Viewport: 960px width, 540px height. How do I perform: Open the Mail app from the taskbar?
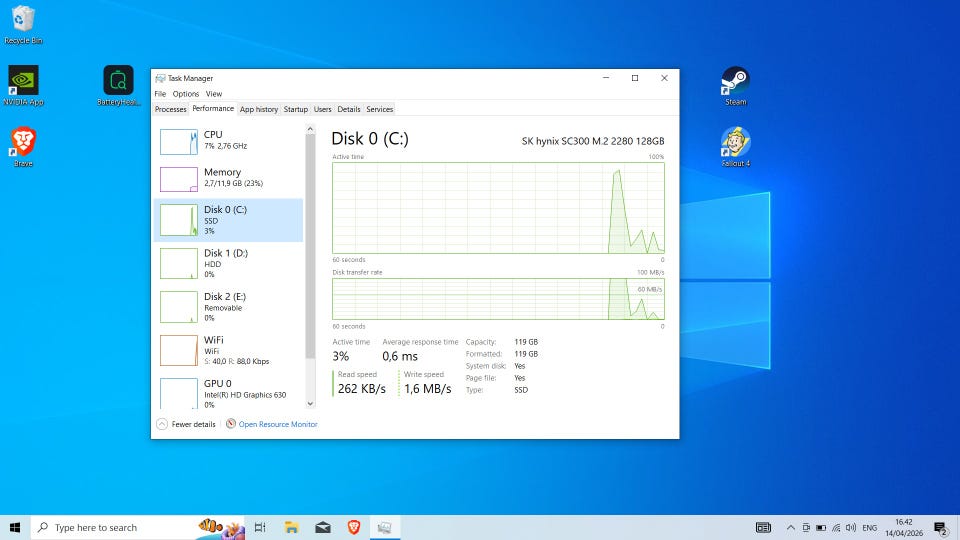pos(323,527)
